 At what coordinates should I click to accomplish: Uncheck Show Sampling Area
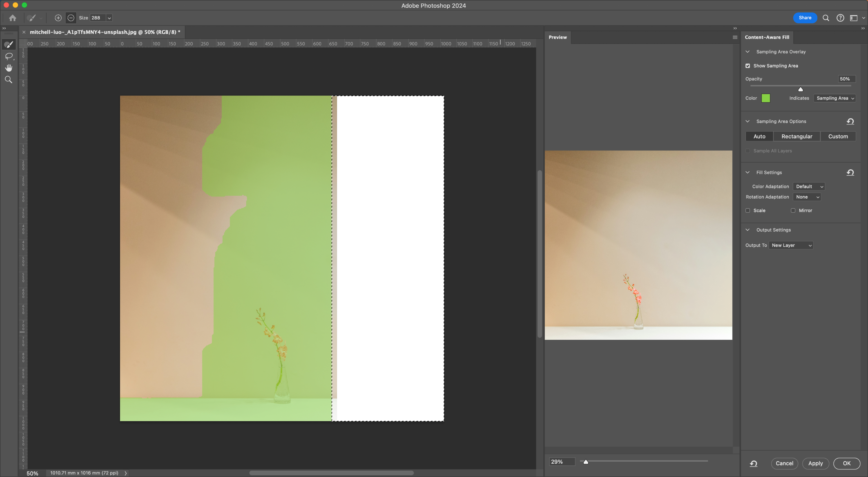click(x=748, y=66)
